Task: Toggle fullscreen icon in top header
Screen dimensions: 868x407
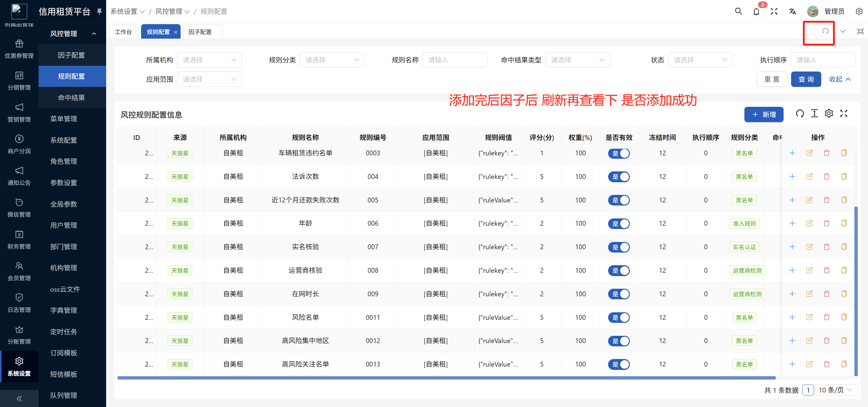Action: point(774,11)
